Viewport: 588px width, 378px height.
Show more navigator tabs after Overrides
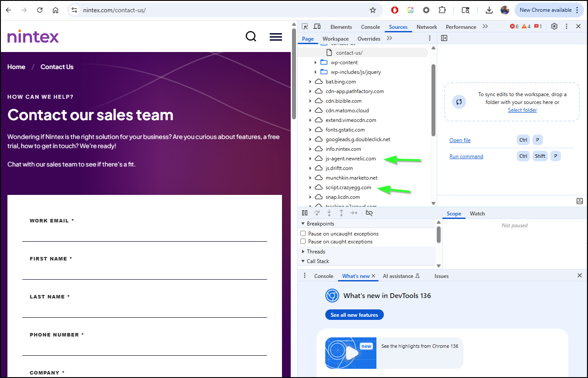(390, 38)
